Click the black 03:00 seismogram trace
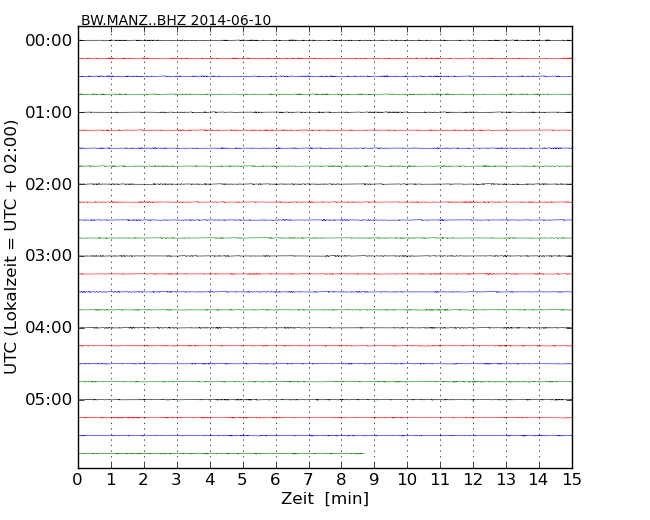 325,256
